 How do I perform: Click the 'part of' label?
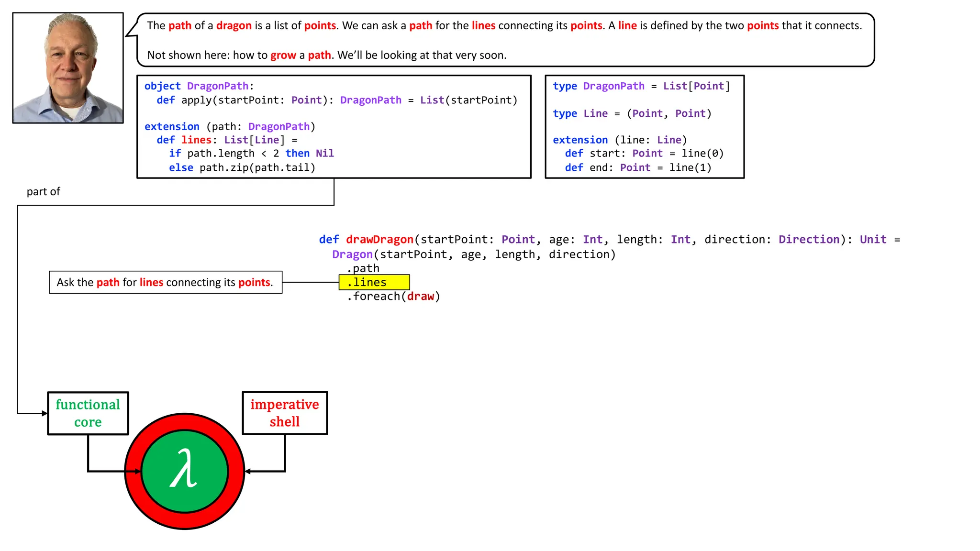point(43,192)
